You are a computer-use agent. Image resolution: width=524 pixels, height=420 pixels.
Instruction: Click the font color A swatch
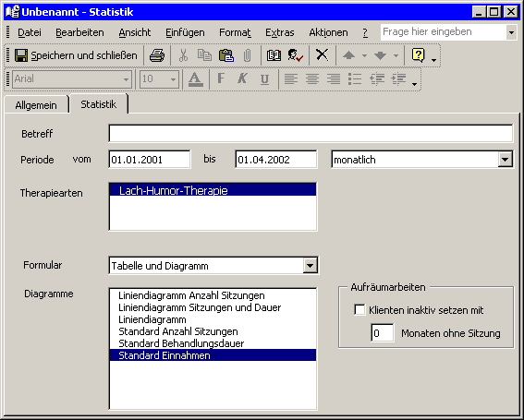tap(196, 79)
